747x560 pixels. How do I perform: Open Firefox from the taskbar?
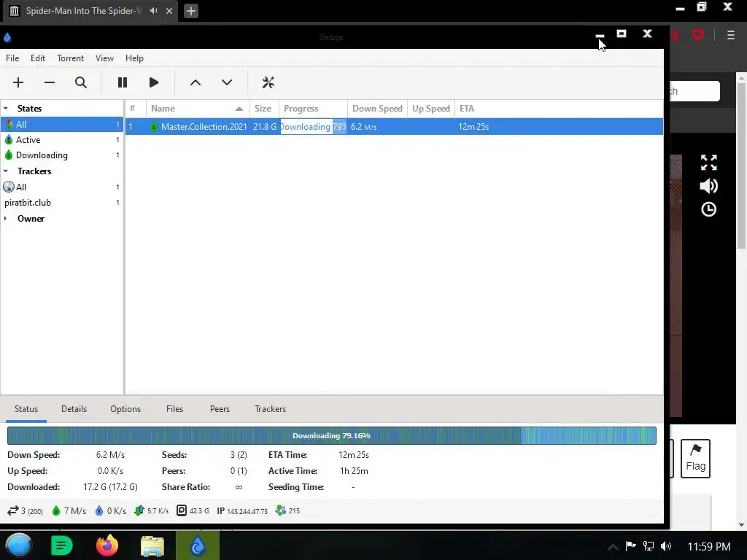point(107,545)
